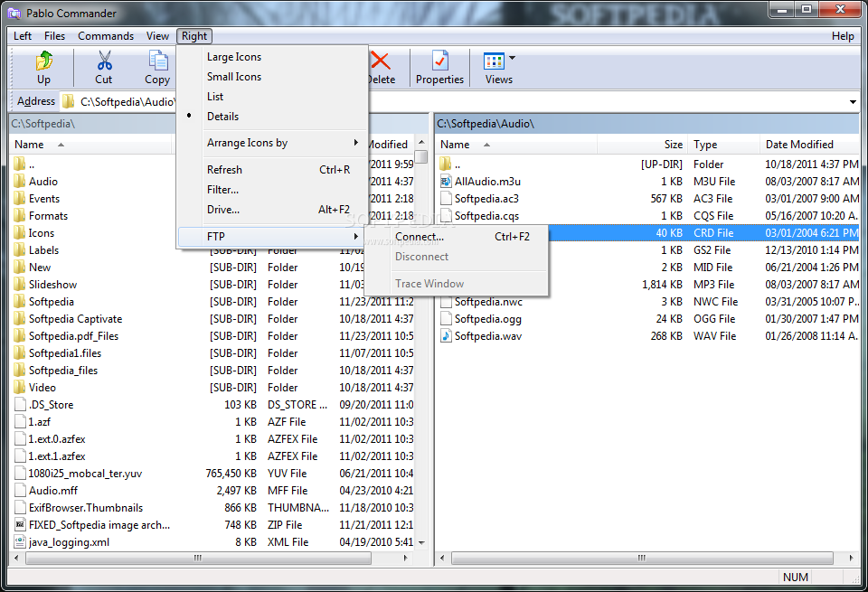Click the red Delete X icon
The width and height of the screenshot is (868, 592).
coord(380,61)
